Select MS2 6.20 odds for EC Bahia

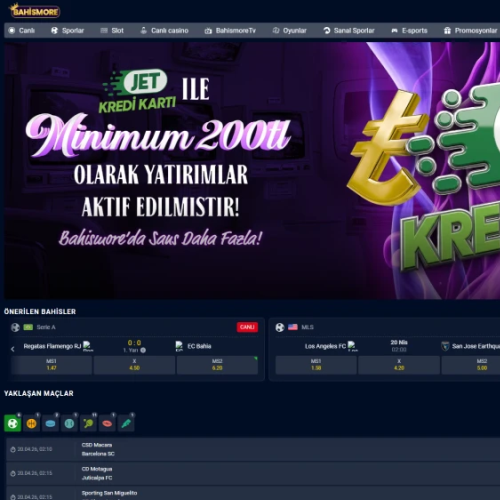pyautogui.click(x=217, y=365)
